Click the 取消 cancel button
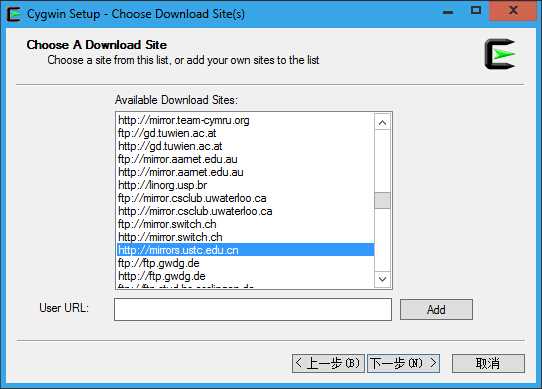 tap(488, 363)
